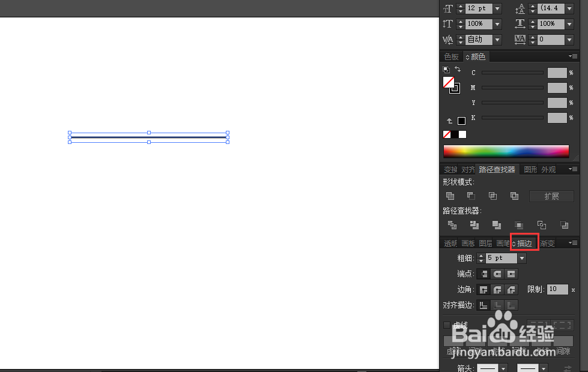Switch to the 变换 transform tab

450,169
